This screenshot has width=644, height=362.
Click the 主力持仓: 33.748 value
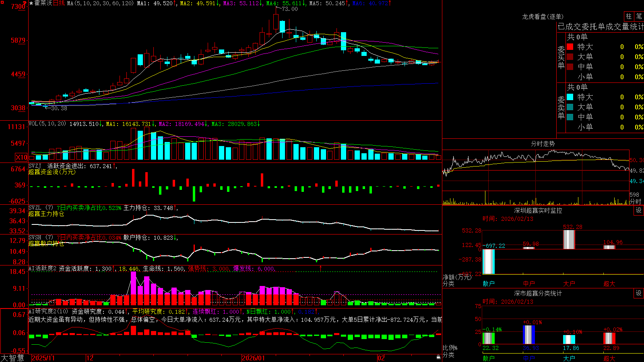[x=148, y=208]
